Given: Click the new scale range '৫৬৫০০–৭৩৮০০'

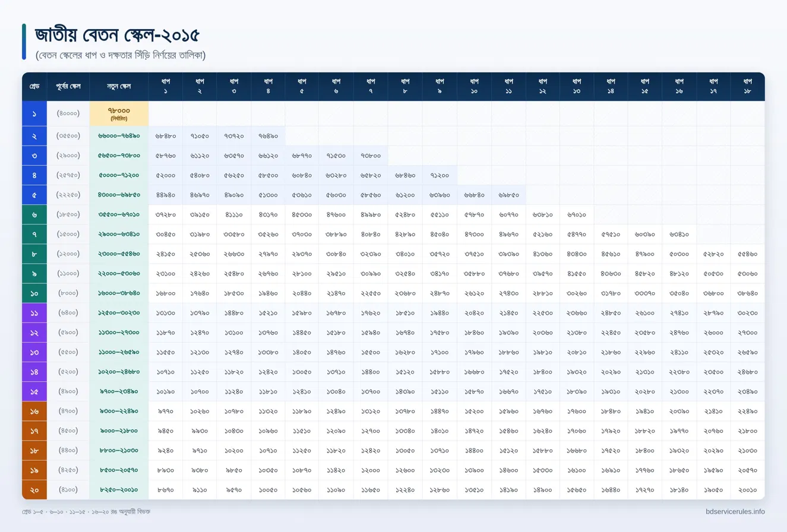Looking at the screenshot, I should (x=119, y=156).
